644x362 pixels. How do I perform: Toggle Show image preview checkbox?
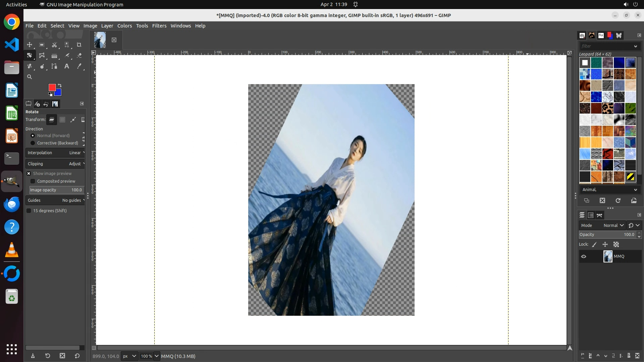[29, 174]
